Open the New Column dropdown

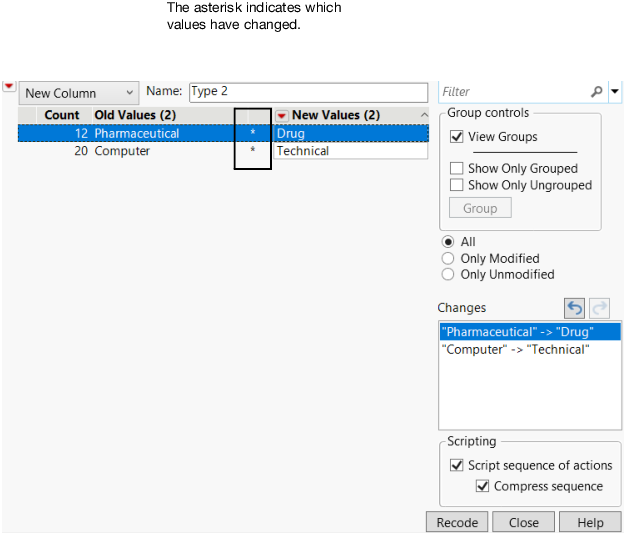coord(78,93)
